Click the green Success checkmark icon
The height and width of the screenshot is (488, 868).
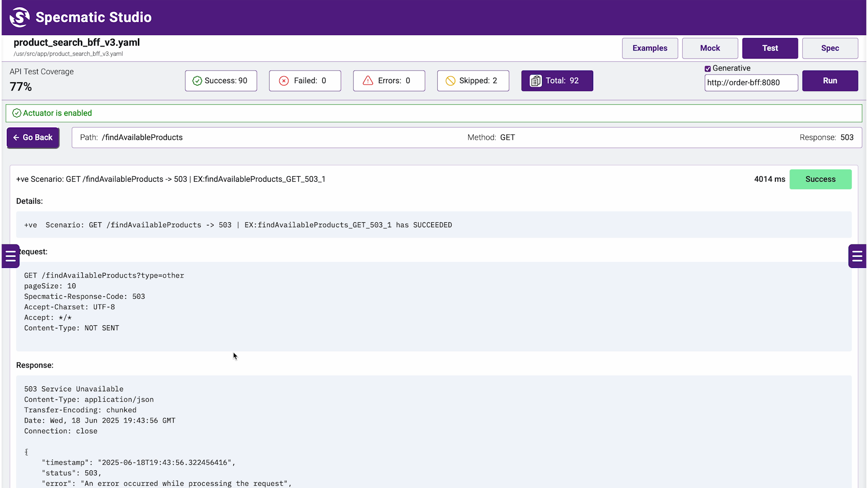pyautogui.click(x=197, y=81)
